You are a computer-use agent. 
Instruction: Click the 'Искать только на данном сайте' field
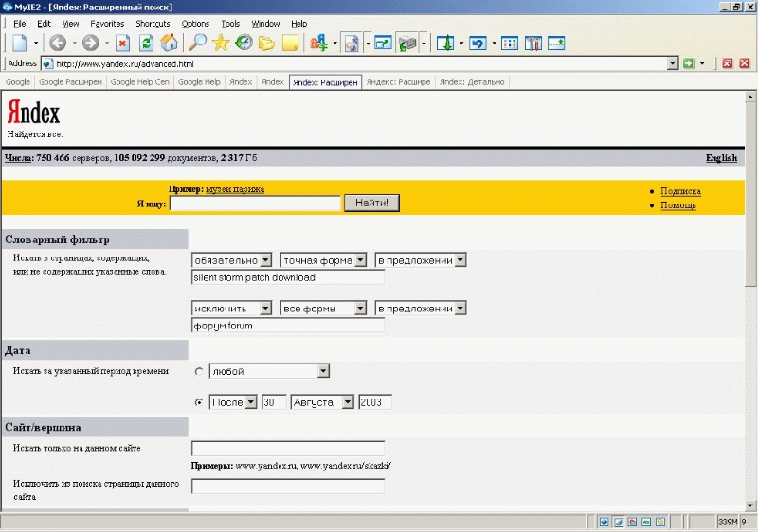[x=288, y=448]
